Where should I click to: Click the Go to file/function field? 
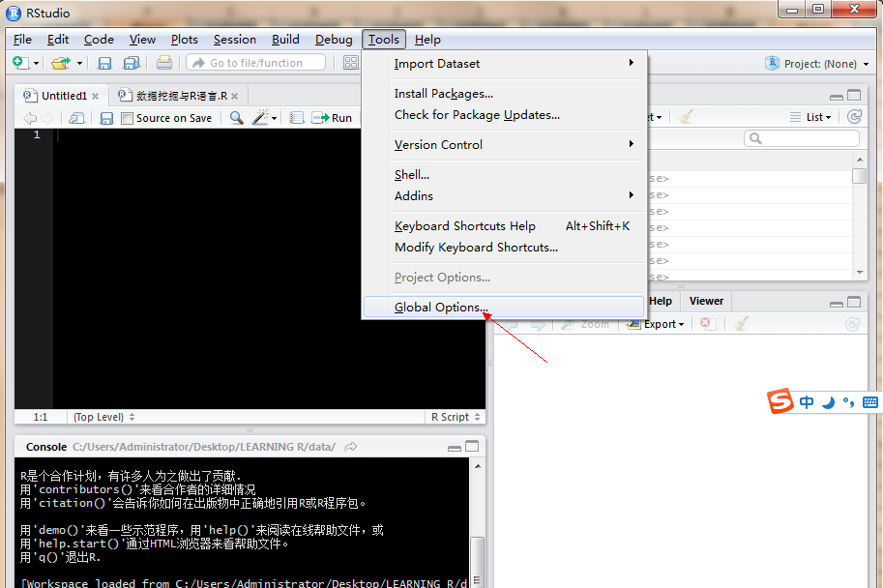pos(256,63)
